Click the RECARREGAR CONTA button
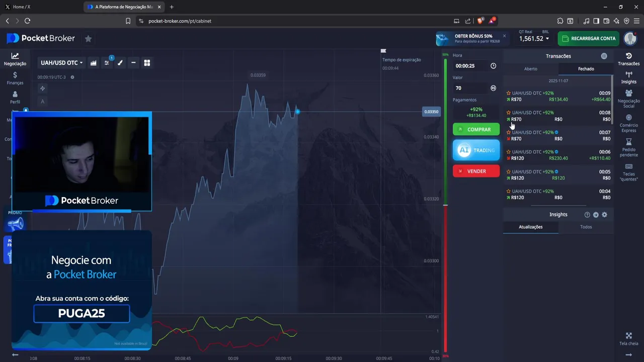Image resolution: width=644 pixels, height=362 pixels. pos(588,39)
